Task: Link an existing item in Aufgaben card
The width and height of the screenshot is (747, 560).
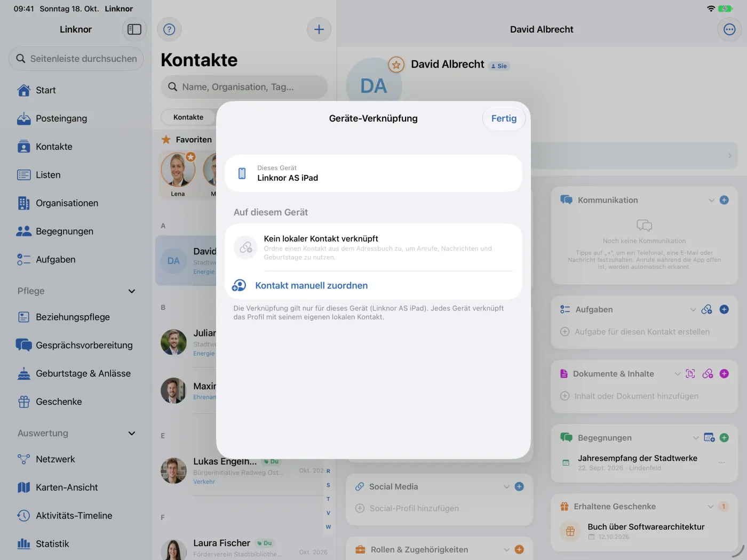Action: (x=707, y=309)
